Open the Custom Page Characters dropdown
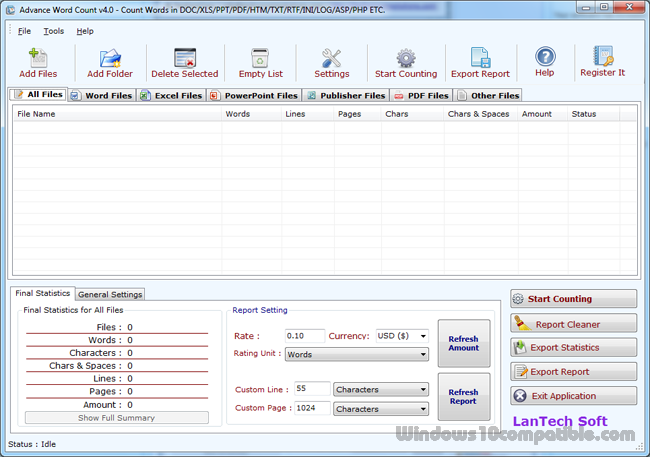 click(381, 409)
